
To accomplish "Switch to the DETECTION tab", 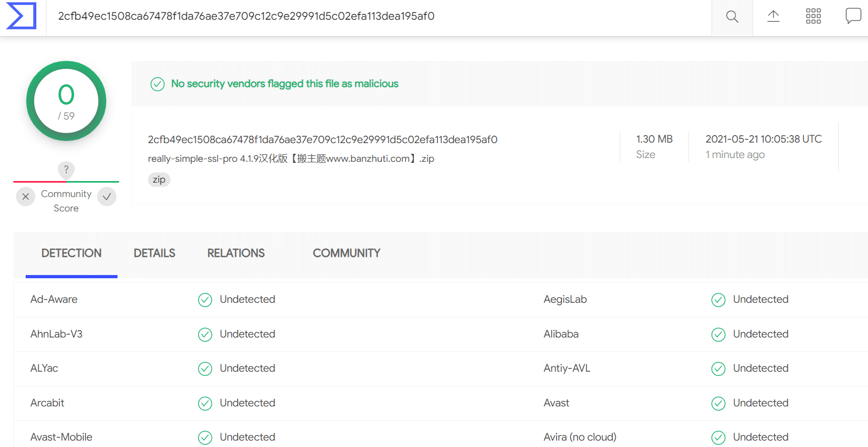I will [72, 253].
